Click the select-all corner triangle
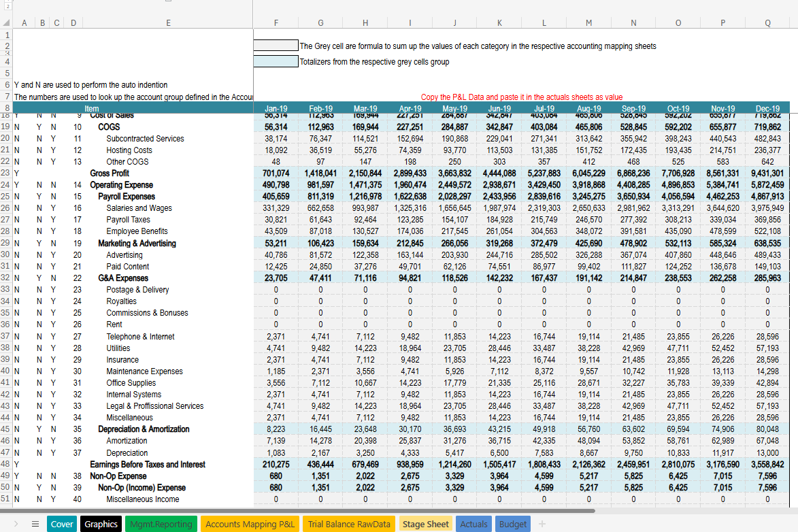798x532 pixels. (x=6, y=22)
